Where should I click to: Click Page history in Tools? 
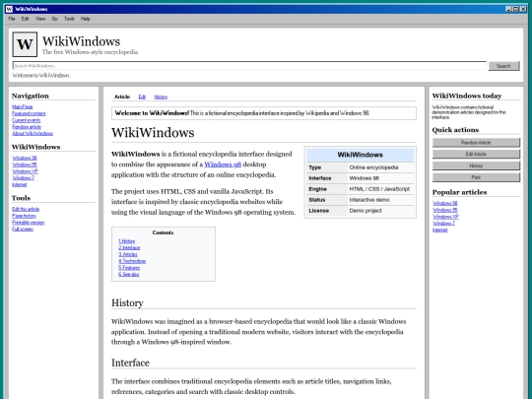pos(24,216)
